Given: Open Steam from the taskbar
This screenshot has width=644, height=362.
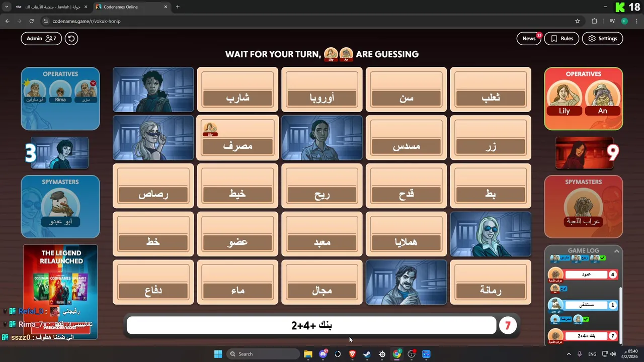Looking at the screenshot, I should [367, 354].
